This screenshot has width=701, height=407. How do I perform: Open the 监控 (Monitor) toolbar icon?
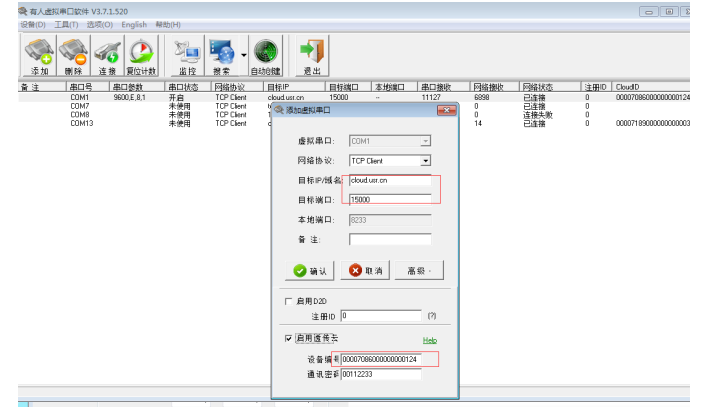point(188,56)
